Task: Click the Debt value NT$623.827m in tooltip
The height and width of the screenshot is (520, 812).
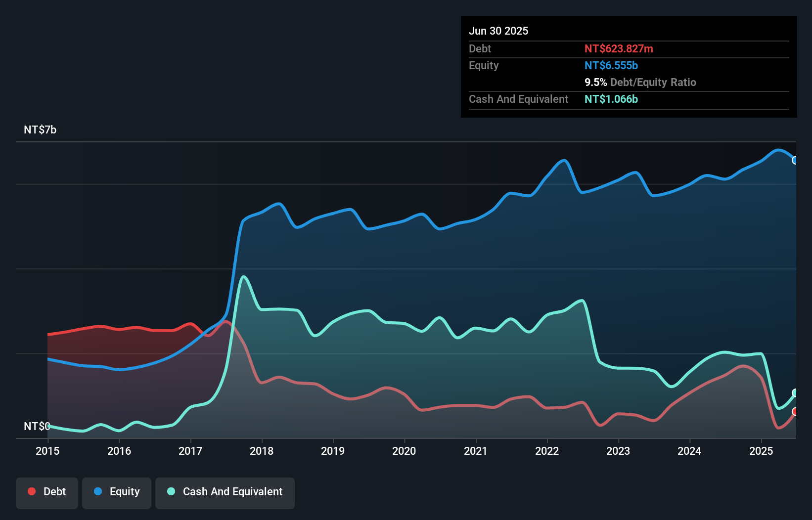Action: [619, 49]
